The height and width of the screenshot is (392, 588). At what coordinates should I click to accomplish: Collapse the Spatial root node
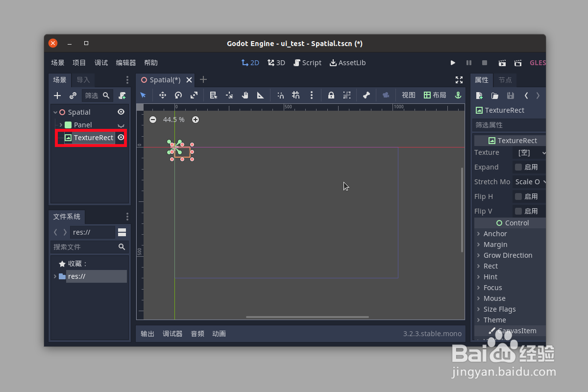pyautogui.click(x=55, y=112)
